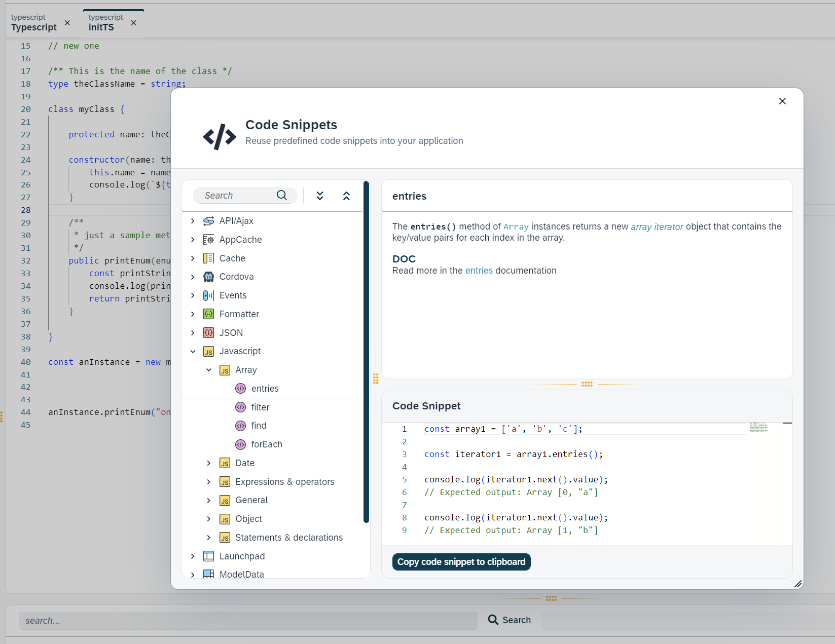Click the bottom search... input field
The width and height of the screenshot is (835, 644).
click(x=248, y=621)
